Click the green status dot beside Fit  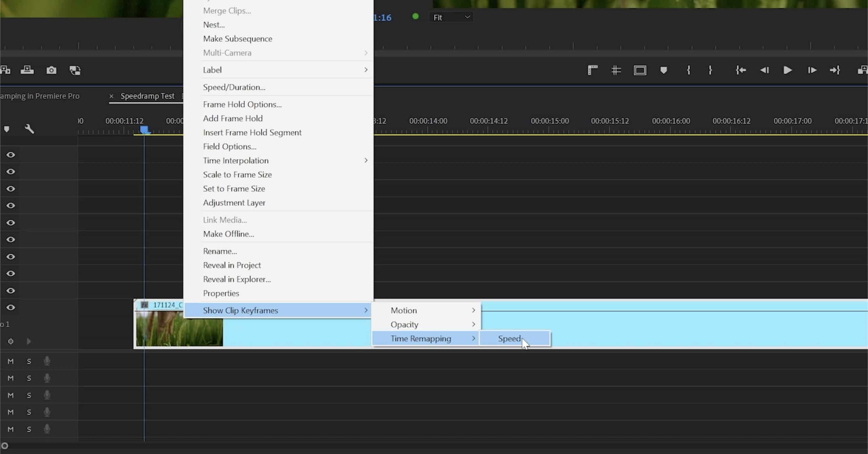[415, 16]
